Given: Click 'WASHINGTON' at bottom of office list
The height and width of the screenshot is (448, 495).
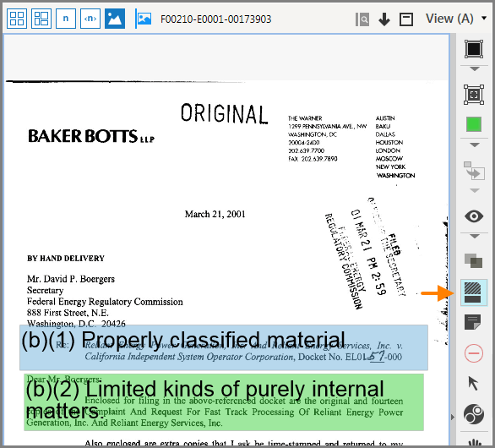Looking at the screenshot, I should 395,175.
